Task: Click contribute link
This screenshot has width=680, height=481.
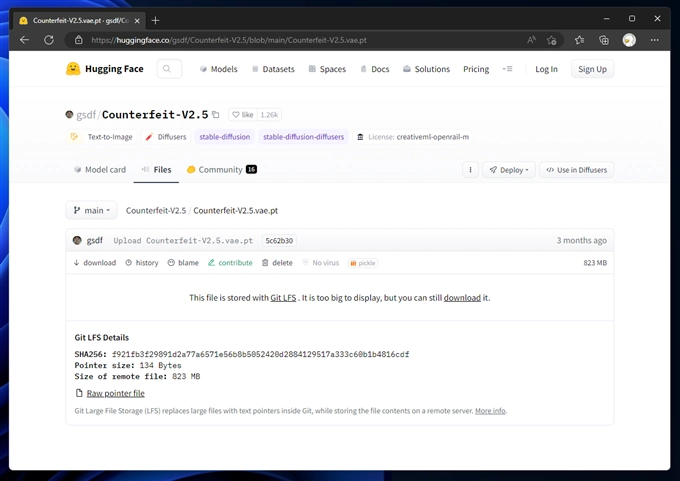Action: 230,263
